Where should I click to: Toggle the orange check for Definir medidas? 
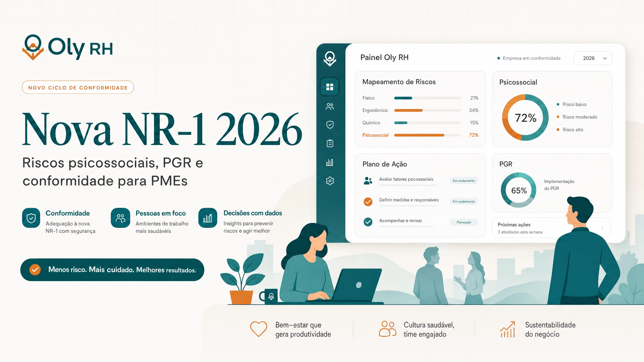pos(368,202)
